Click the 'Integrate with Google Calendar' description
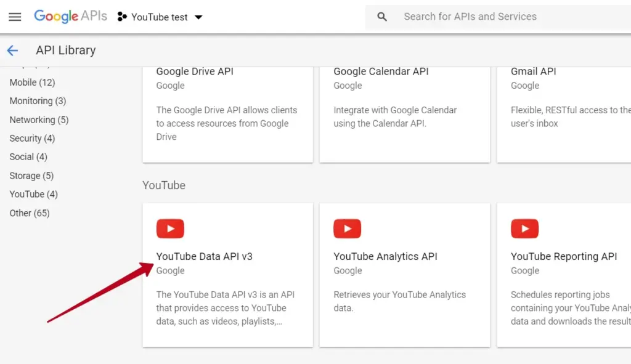631x364 pixels. pyautogui.click(x=395, y=116)
